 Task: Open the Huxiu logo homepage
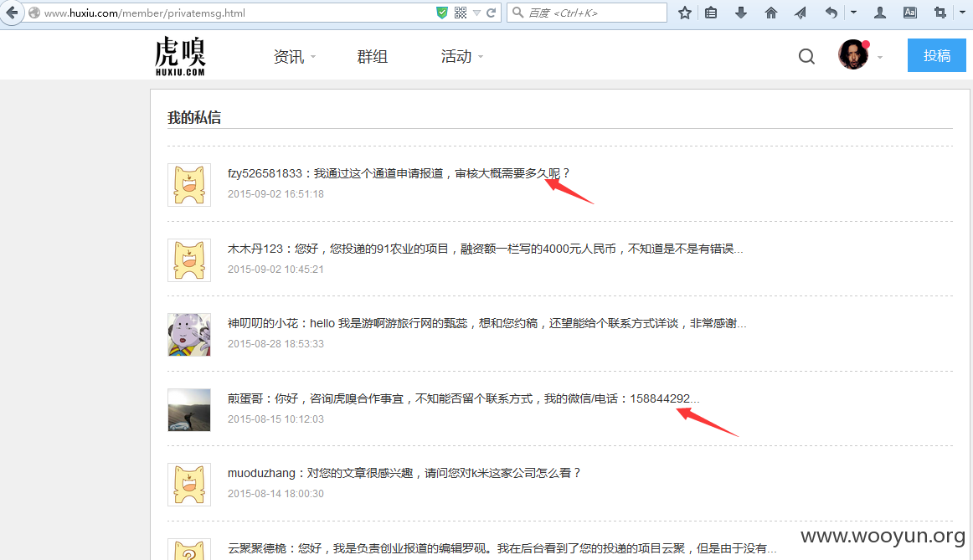180,56
